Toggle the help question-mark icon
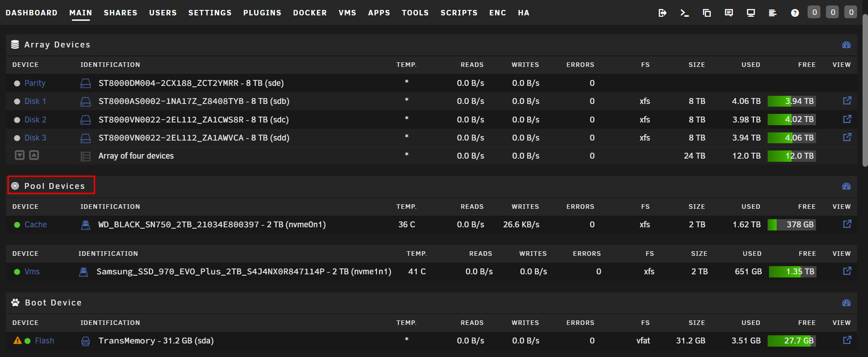Image resolution: width=868 pixels, height=357 pixels. point(795,13)
